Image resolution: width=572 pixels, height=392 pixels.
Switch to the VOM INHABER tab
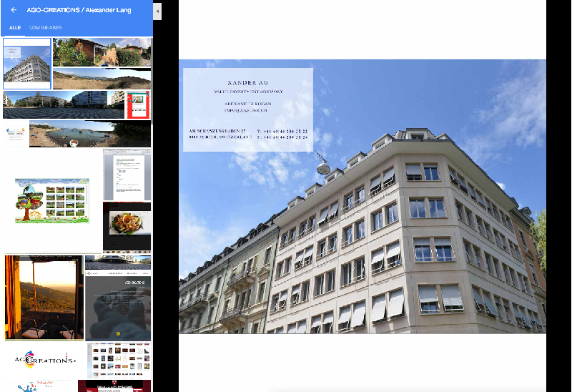[x=45, y=28]
